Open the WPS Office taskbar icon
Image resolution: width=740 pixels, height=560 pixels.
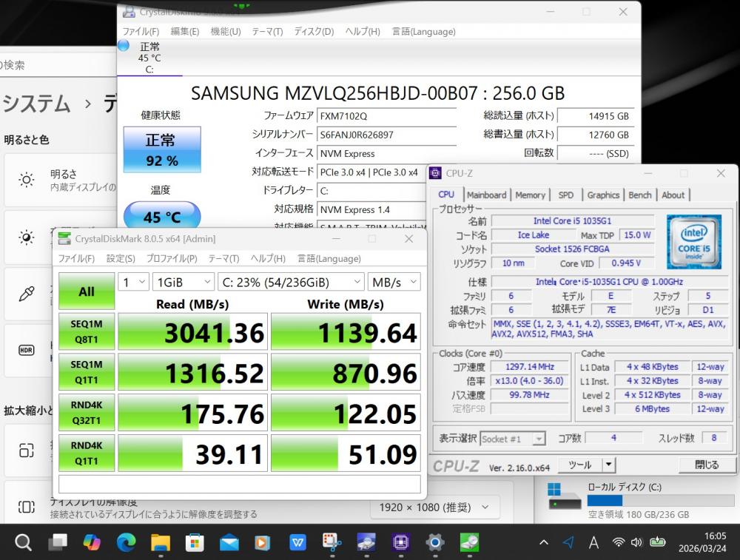click(x=297, y=542)
